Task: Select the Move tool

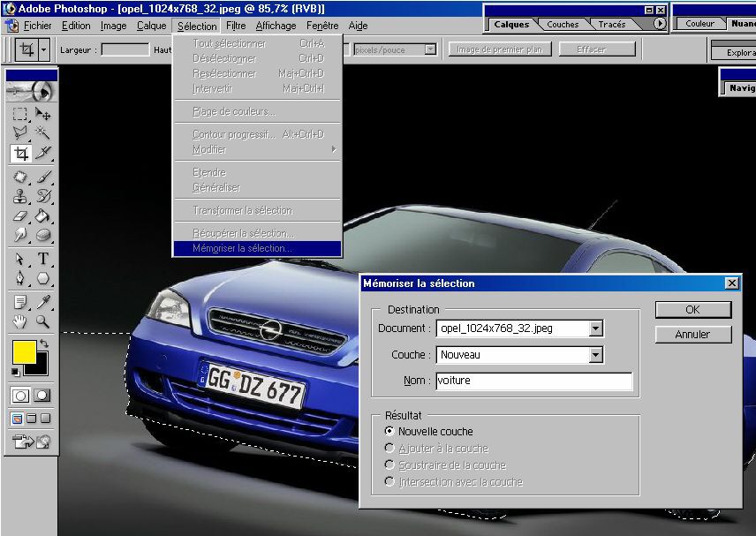Action: coord(43,114)
